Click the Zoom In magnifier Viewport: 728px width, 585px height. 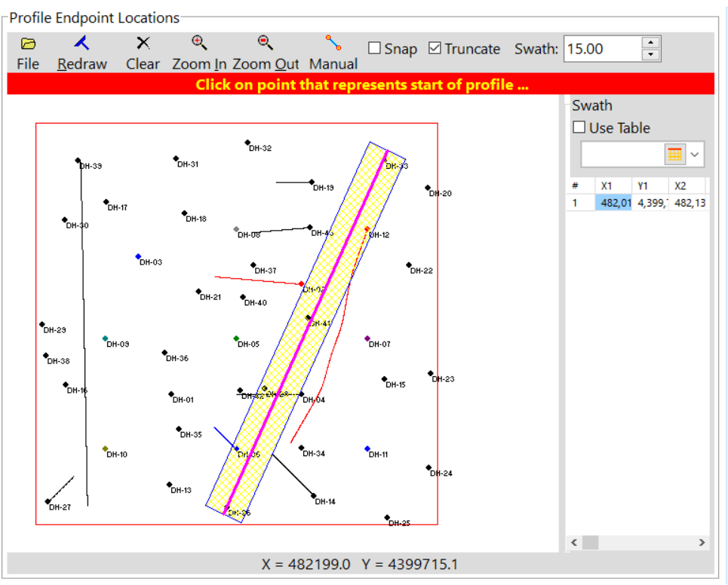[199, 43]
